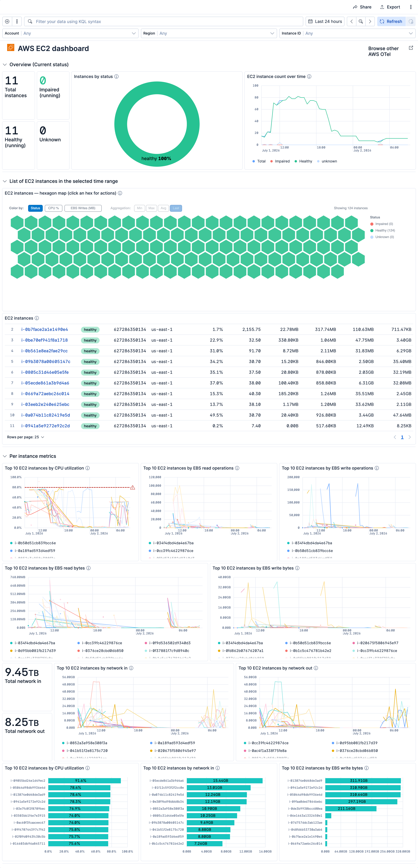
Task: Toggle Impaired series in instance count legend
Action: [280, 161]
